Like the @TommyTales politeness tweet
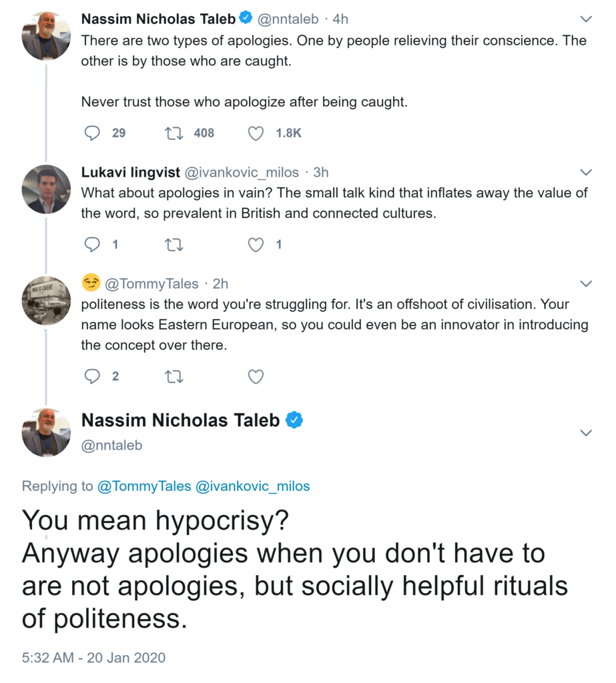This screenshot has height=683, width=616. [x=256, y=377]
